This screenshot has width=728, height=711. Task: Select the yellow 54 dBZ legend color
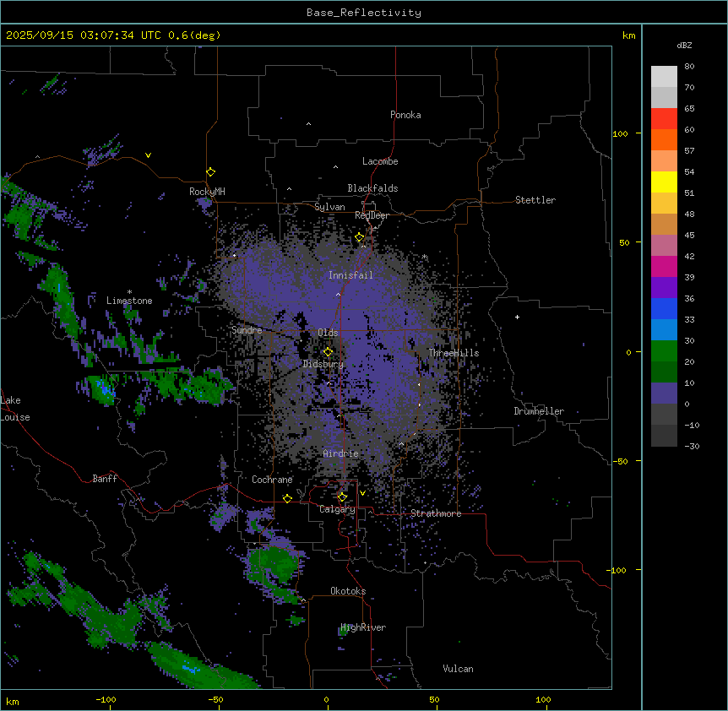point(664,182)
